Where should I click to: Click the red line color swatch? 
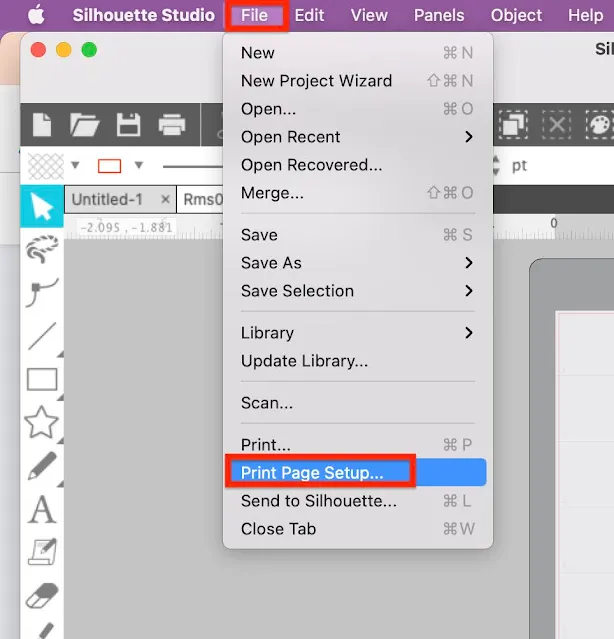[x=110, y=166]
